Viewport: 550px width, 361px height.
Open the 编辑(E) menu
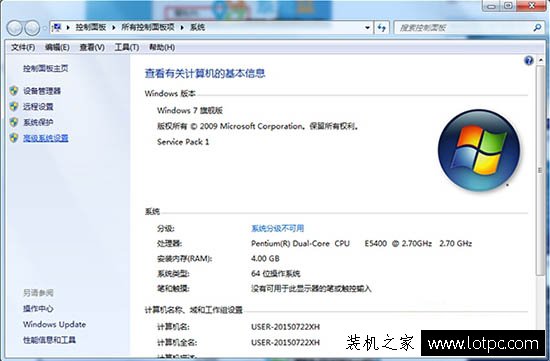[57, 47]
